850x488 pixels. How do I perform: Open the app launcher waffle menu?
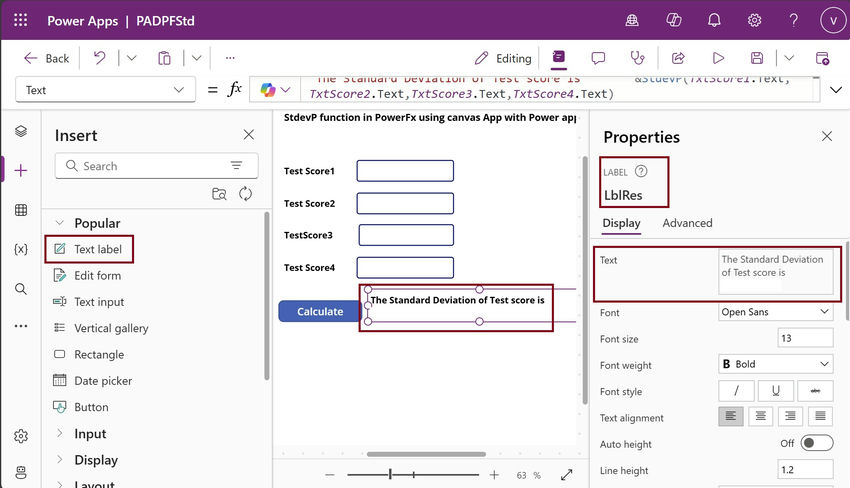pos(21,21)
